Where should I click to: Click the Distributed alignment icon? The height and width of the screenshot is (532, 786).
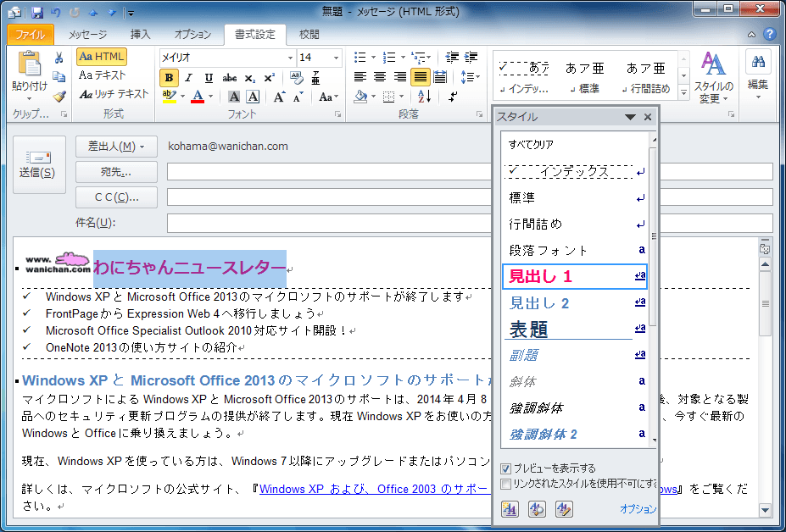click(440, 77)
